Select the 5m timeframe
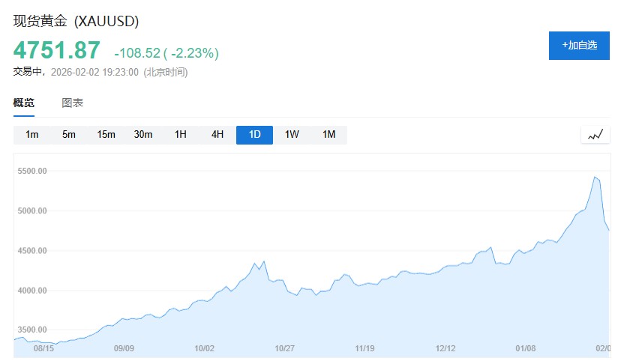This screenshot has width=624, height=364. click(69, 135)
